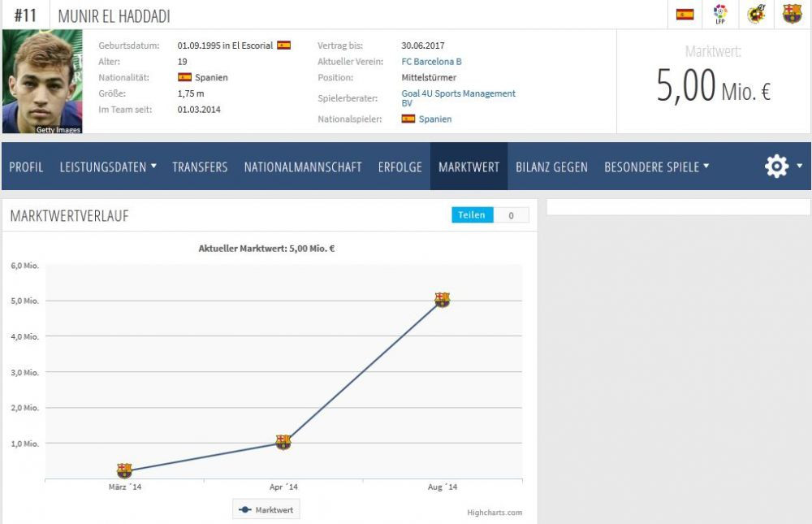Switch to the Transfers tab
This screenshot has height=524, width=812.
pyautogui.click(x=200, y=167)
